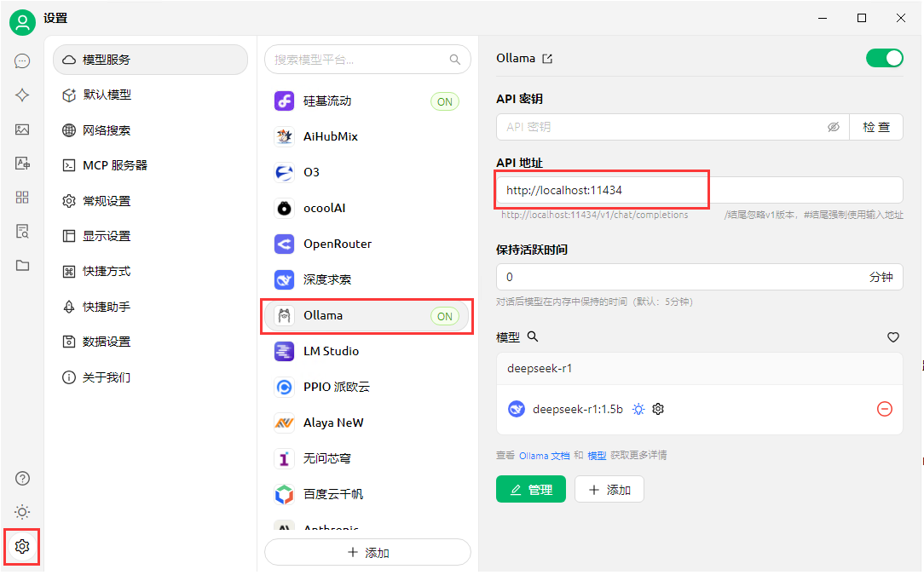Select 百度云千帆 provider
This screenshot has height=575, width=924.
(x=367, y=494)
